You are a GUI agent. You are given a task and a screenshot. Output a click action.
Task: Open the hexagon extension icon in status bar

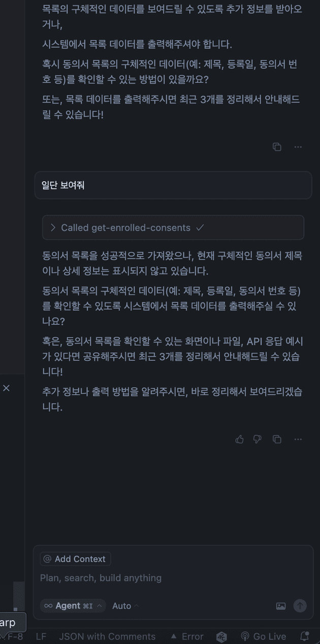(221, 636)
